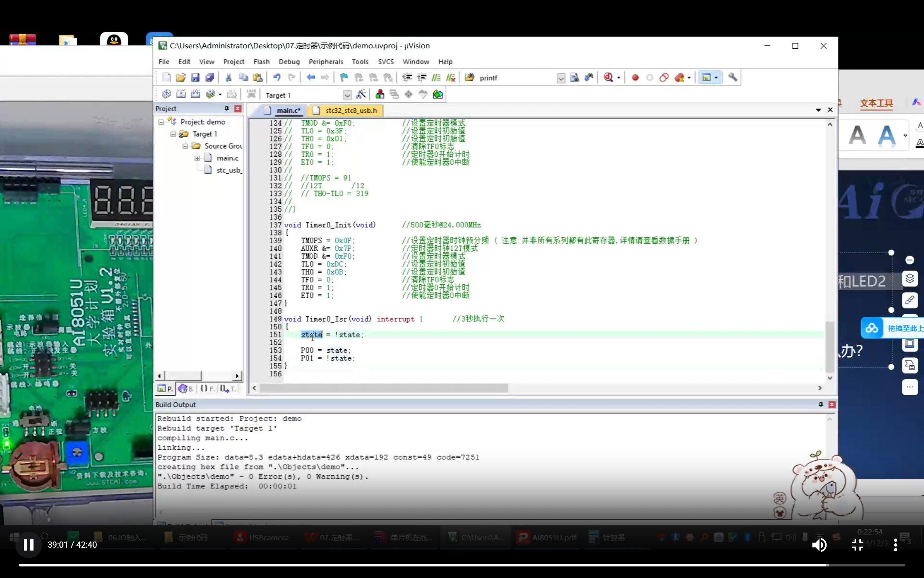Expand the main.c tree node
This screenshot has height=578, width=924.
click(197, 158)
